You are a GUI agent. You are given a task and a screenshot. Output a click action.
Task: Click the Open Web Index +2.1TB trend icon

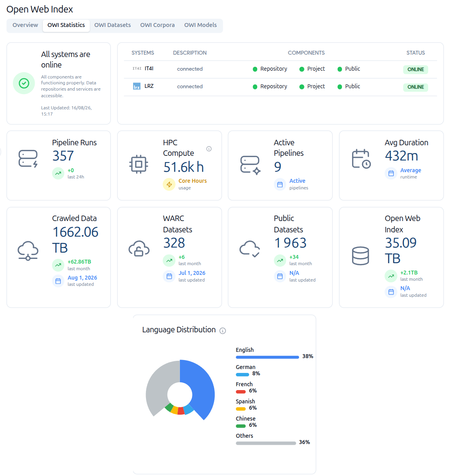391,276
